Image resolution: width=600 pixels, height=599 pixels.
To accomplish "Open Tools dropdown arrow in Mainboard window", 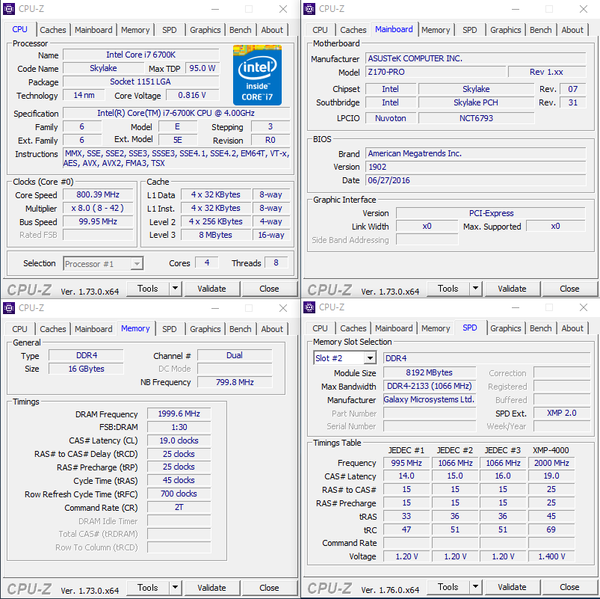I will pos(476,289).
